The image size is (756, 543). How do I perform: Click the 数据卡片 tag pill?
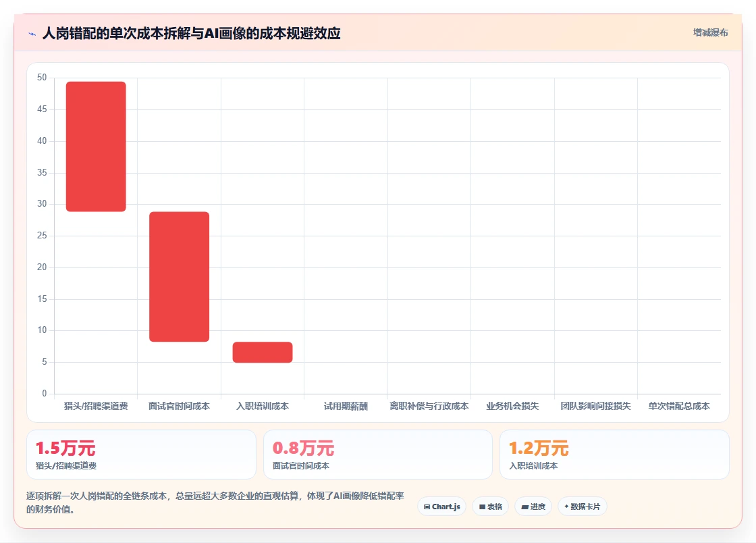582,507
